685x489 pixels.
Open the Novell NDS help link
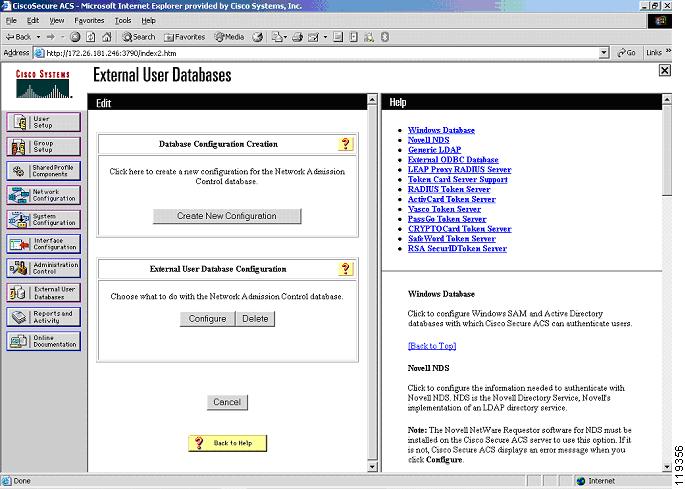click(429, 140)
